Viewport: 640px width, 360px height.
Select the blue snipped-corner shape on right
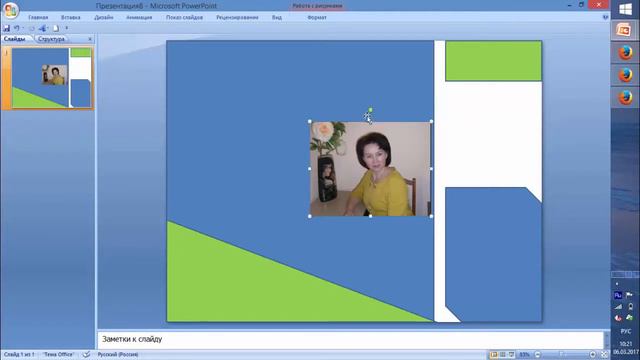coord(493,255)
